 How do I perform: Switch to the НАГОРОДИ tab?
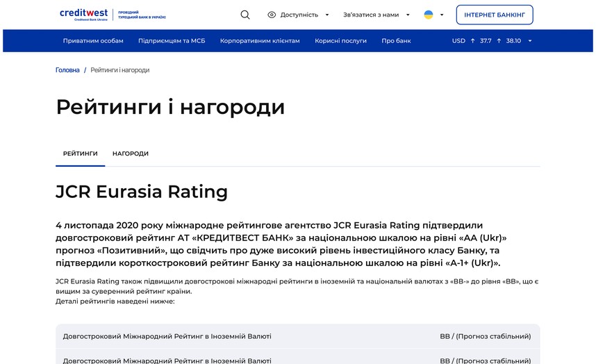pyautogui.click(x=131, y=154)
